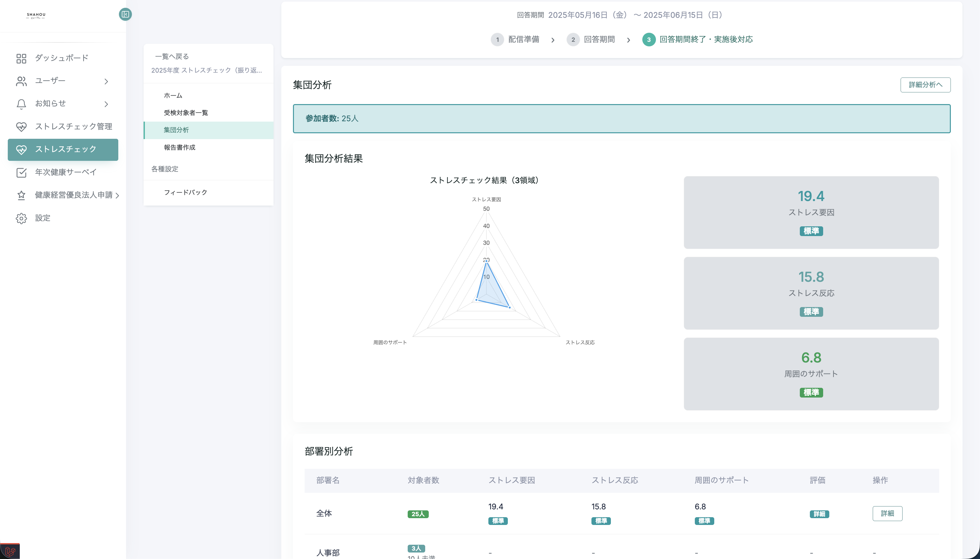Screen dimensions: 980x559
Task: Click step 1 circle 配信準備
Action: (497, 40)
